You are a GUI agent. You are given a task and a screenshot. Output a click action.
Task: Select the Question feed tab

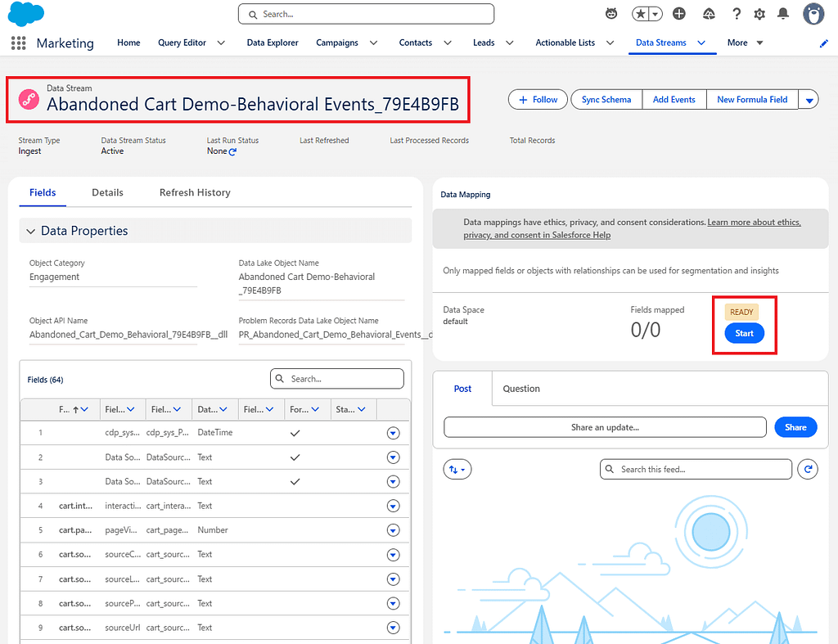pos(521,389)
